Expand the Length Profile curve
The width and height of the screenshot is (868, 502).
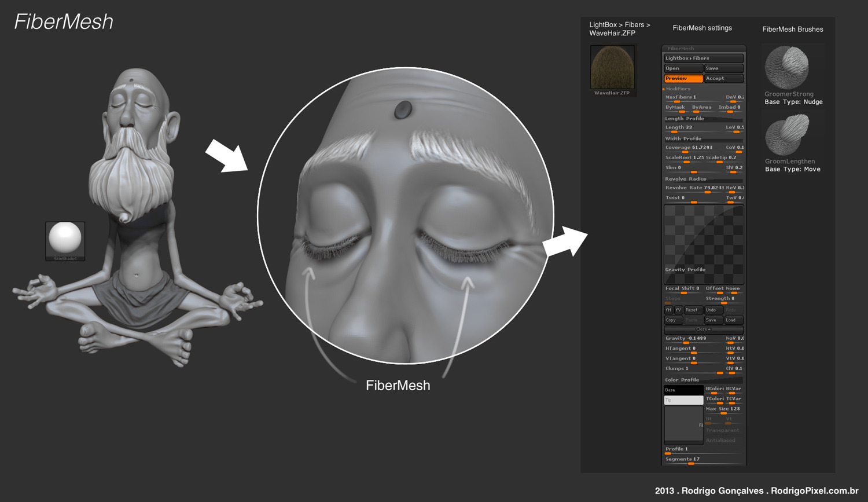tap(704, 118)
